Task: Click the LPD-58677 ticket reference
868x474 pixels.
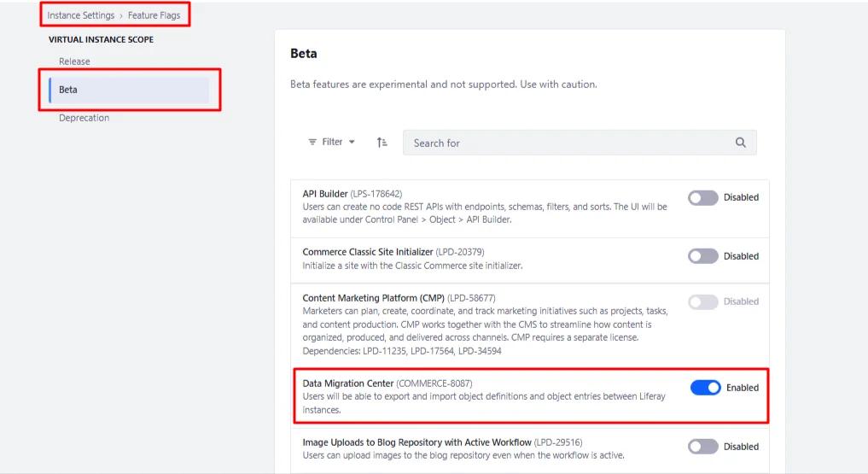Action: point(472,298)
